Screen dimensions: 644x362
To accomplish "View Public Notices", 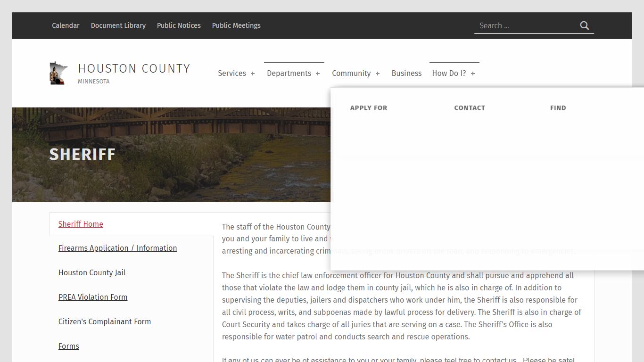I will (179, 25).
